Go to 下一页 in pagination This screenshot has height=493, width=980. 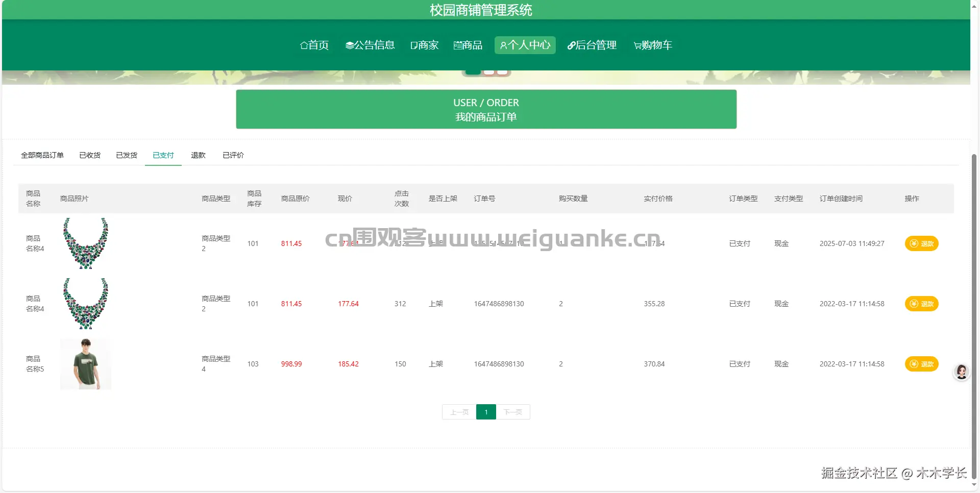coord(513,412)
